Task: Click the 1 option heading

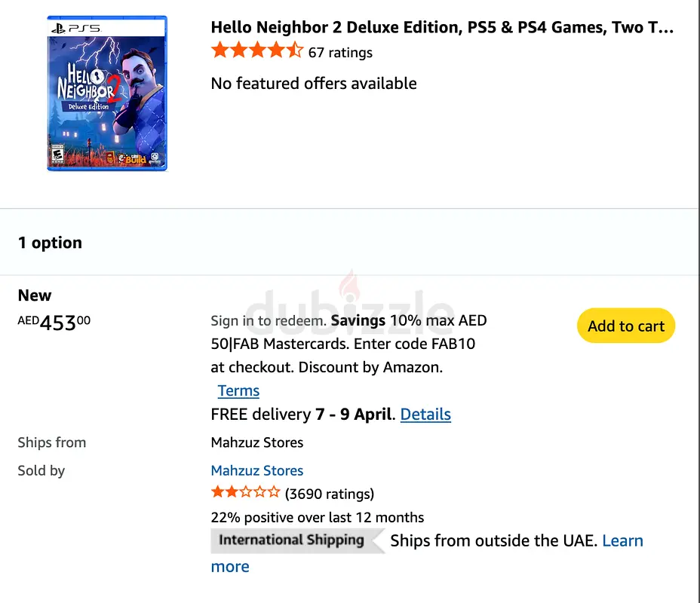Action: point(50,243)
